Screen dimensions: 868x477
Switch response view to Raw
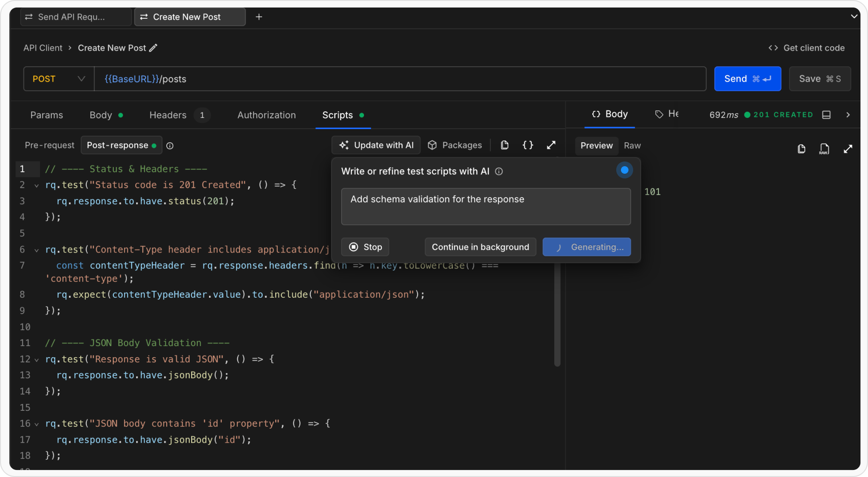pyautogui.click(x=632, y=146)
